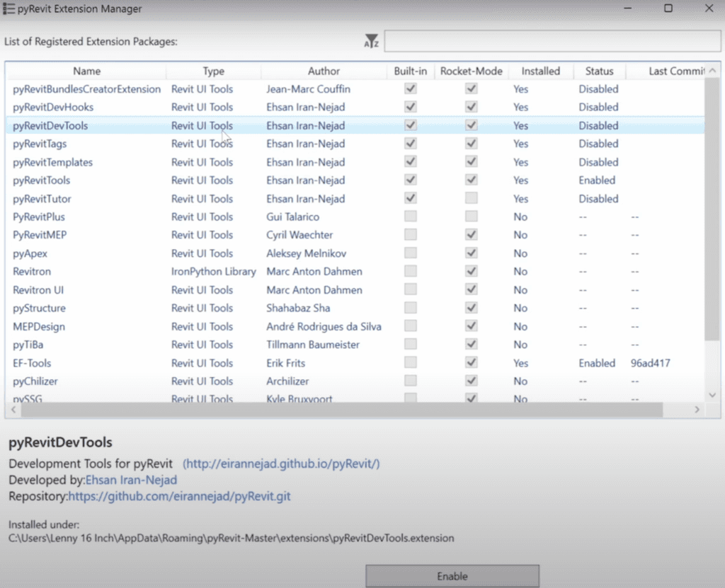This screenshot has width=725, height=588.
Task: Click the IronPython Library type cell
Action: pos(214,271)
